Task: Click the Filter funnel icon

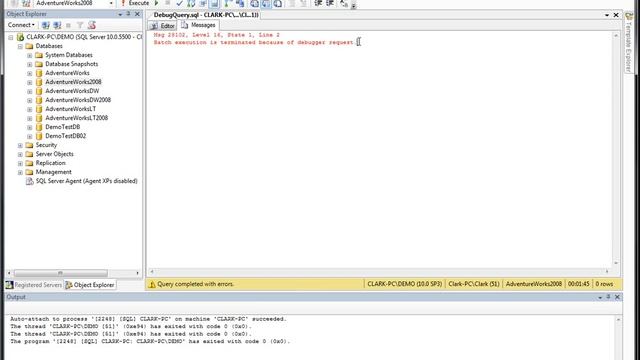Action: (x=80, y=25)
